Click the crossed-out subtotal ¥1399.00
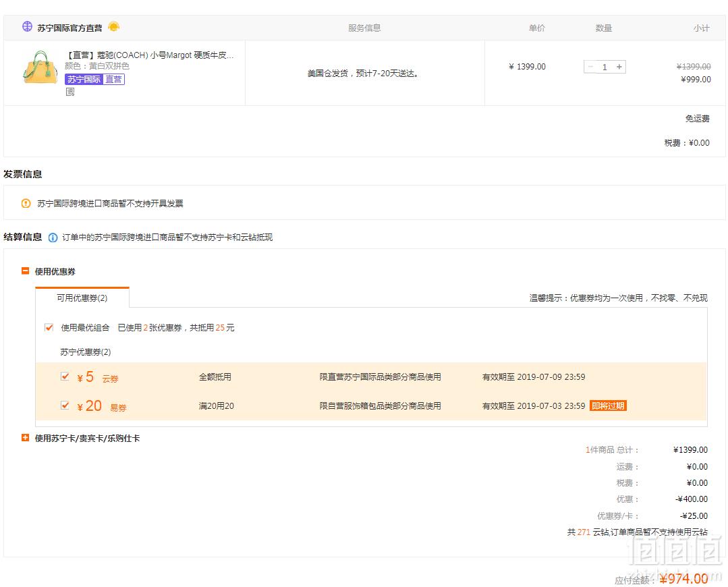This screenshot has height=587, width=728. coord(694,66)
